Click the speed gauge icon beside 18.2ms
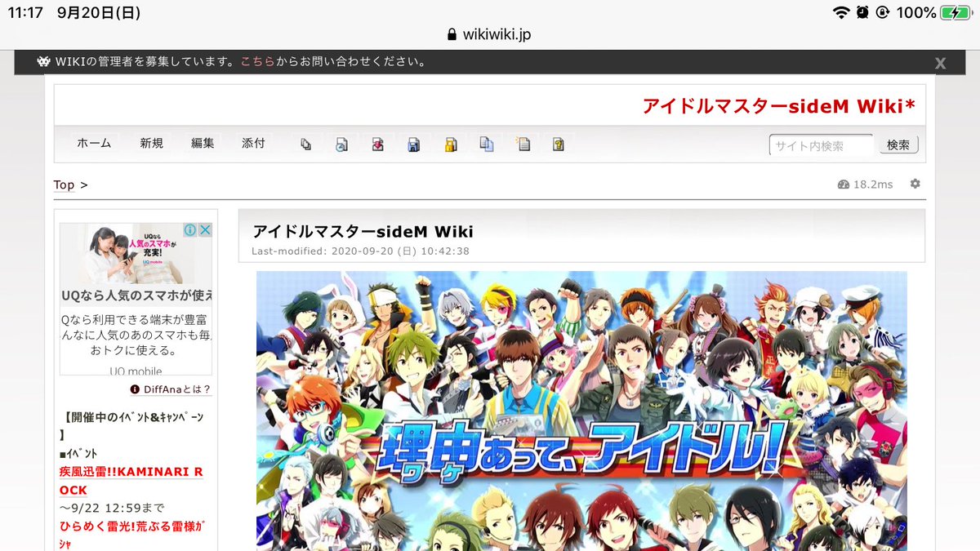 click(844, 184)
